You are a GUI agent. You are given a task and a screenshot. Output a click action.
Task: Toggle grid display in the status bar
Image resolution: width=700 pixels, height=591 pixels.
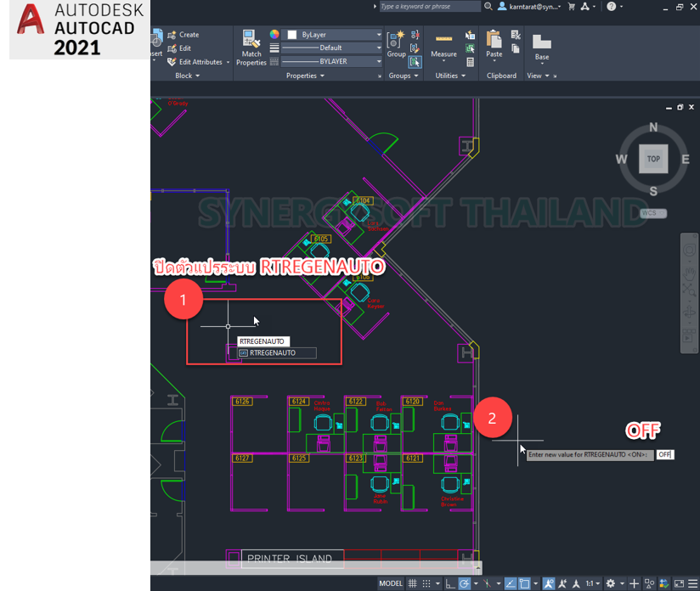(x=413, y=583)
